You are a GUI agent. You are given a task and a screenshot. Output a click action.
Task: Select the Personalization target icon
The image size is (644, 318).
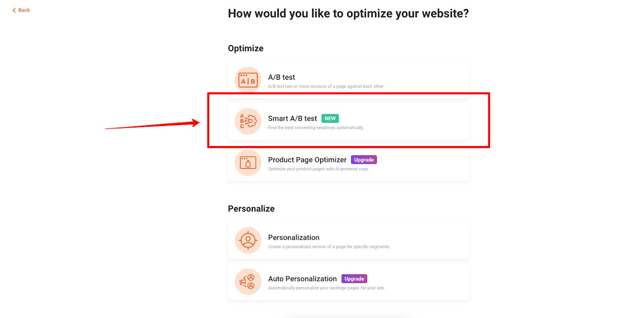tap(248, 240)
